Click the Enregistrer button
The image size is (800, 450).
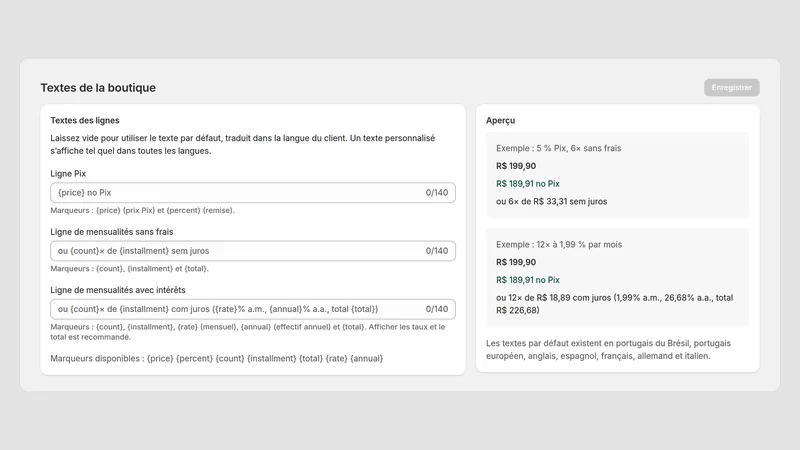click(x=732, y=88)
